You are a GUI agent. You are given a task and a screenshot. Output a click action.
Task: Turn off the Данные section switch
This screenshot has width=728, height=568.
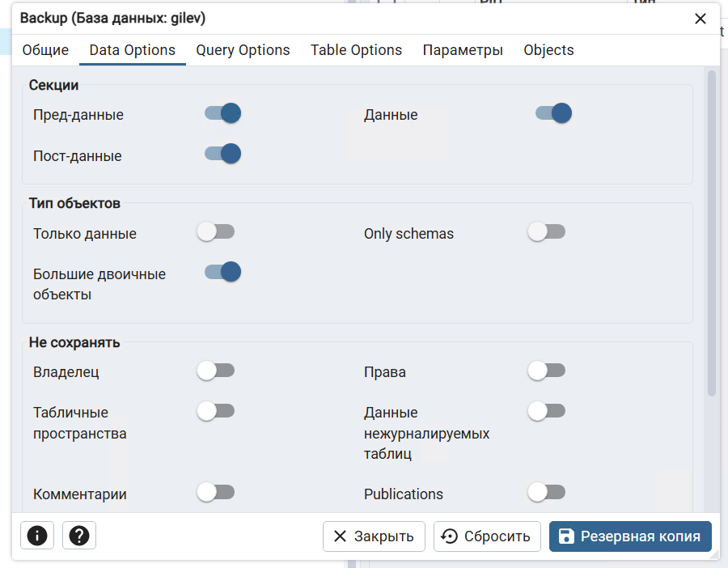coord(553,113)
